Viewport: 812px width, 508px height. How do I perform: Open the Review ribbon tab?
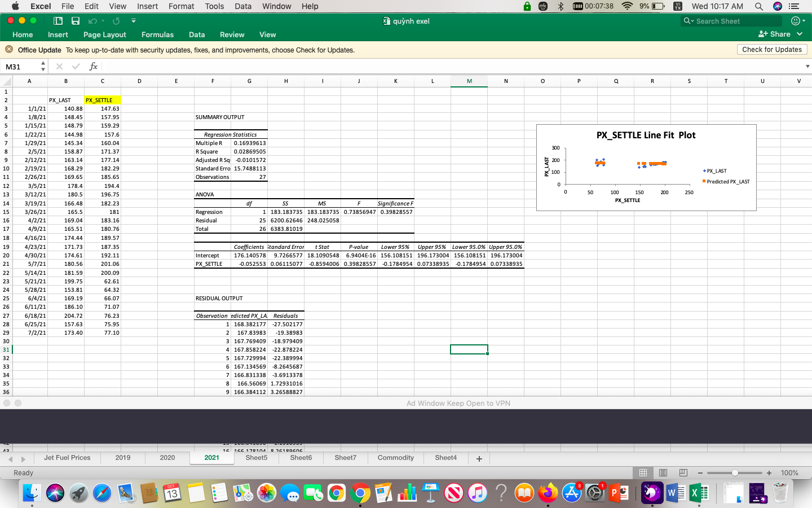tap(232, 34)
